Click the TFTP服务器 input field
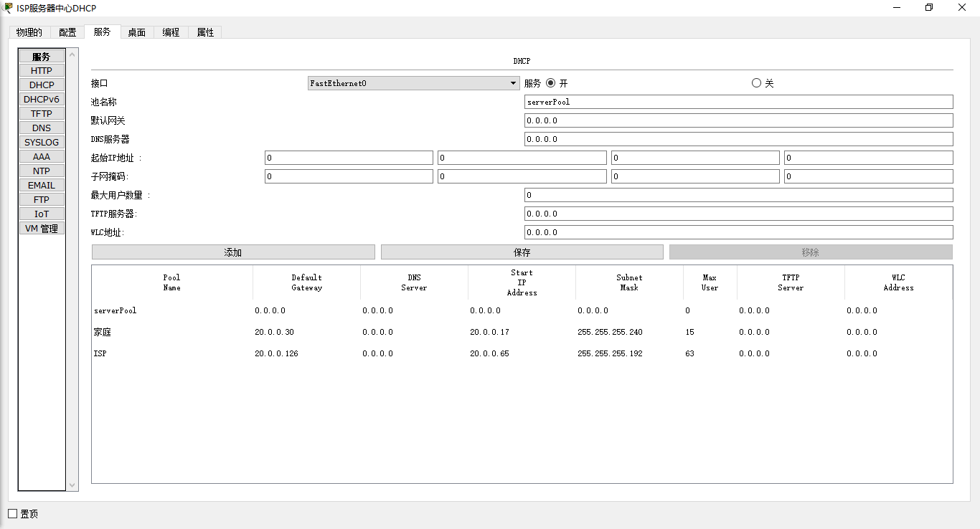Viewport: 980px width, 529px height. pyautogui.click(x=739, y=214)
